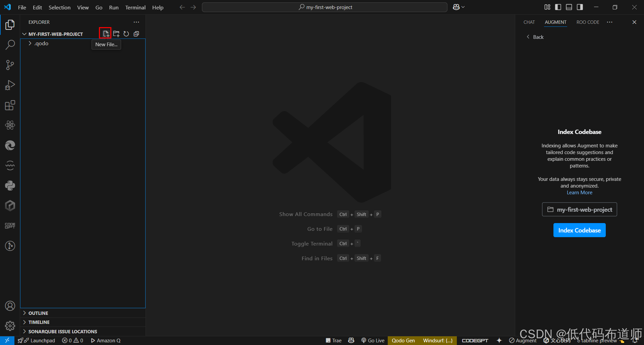Open the Help menu
The image size is (644, 345).
click(158, 7)
